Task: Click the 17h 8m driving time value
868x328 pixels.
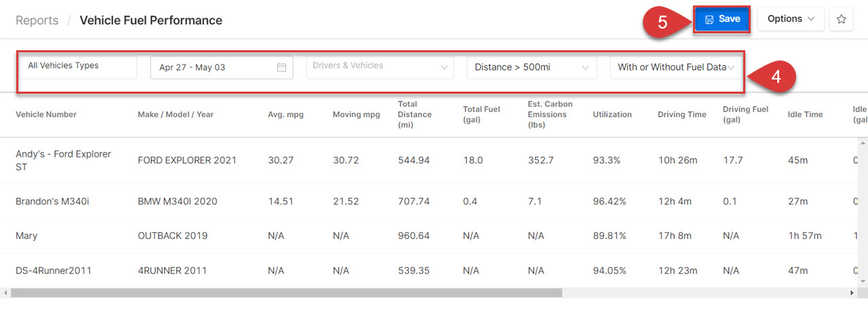Action: click(675, 236)
